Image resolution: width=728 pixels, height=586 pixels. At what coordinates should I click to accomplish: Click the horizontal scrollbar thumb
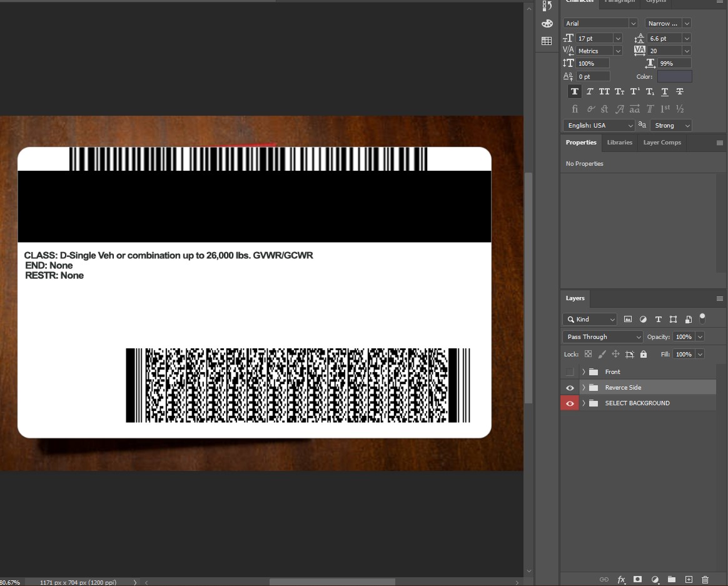tap(333, 582)
